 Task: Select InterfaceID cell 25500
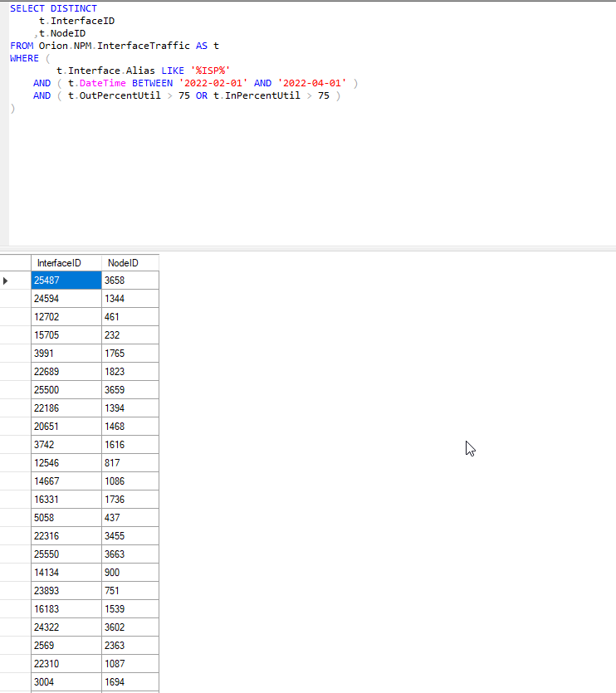(x=66, y=390)
